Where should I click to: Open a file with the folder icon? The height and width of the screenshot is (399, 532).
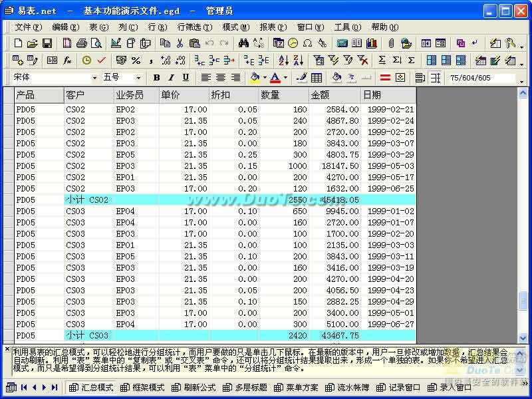pyautogui.click(x=32, y=43)
